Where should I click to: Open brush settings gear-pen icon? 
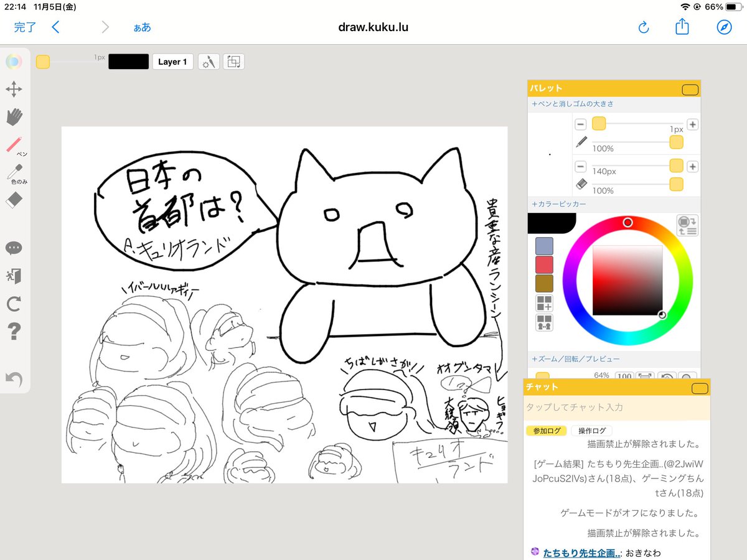point(209,62)
